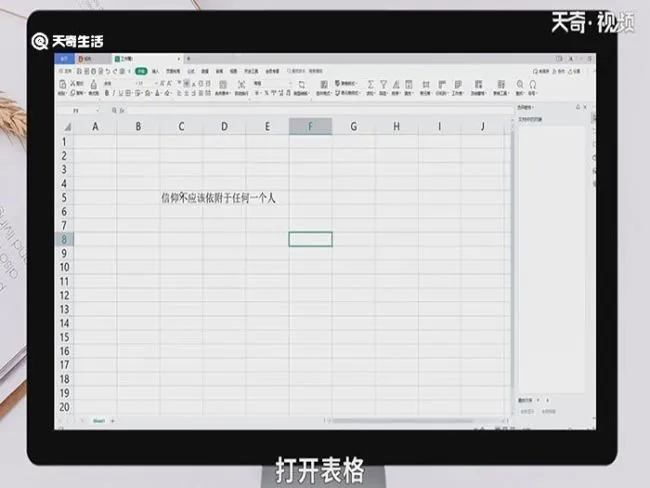This screenshot has height=488, width=650.
Task: Click the Symbol omega icon
Action: (533, 85)
